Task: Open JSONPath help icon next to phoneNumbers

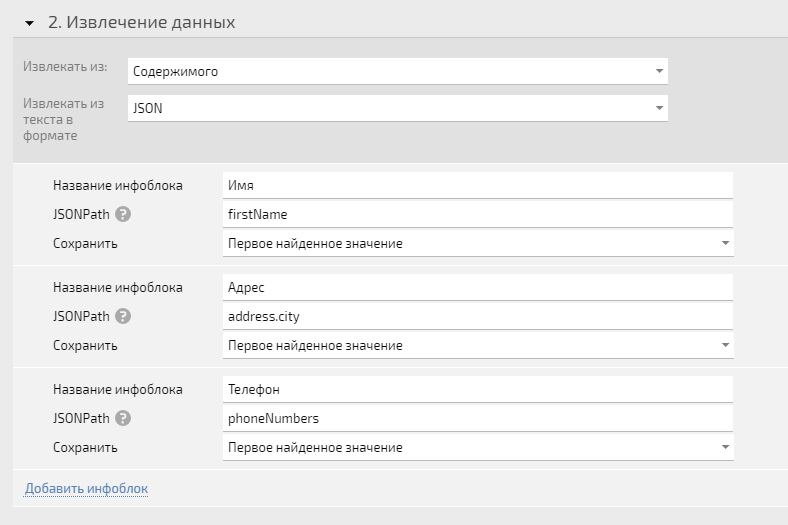Action: click(x=123, y=418)
